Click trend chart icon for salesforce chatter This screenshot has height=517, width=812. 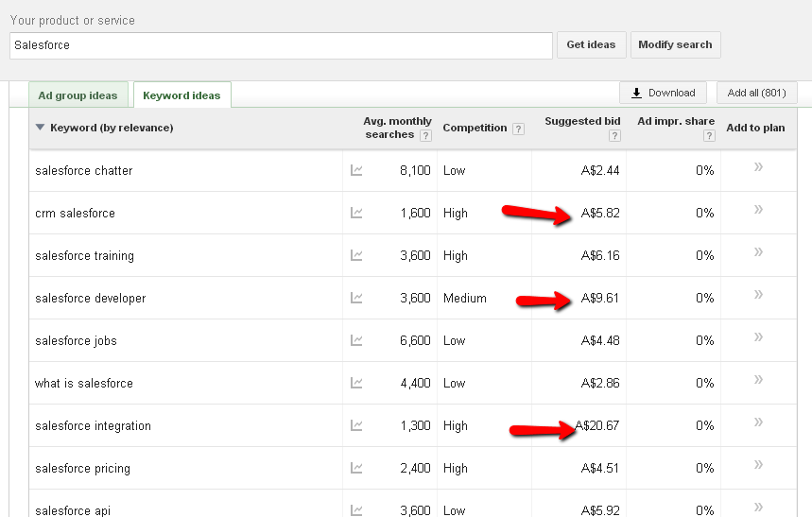click(x=356, y=171)
